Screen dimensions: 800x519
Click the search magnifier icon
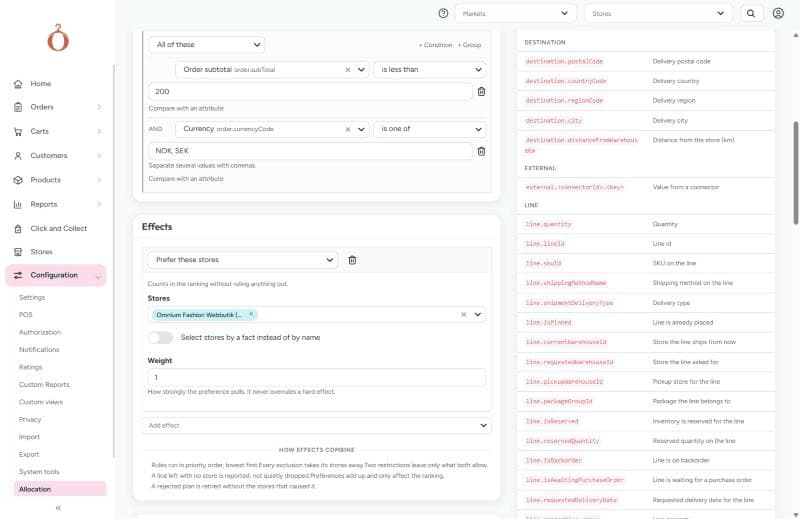(751, 13)
